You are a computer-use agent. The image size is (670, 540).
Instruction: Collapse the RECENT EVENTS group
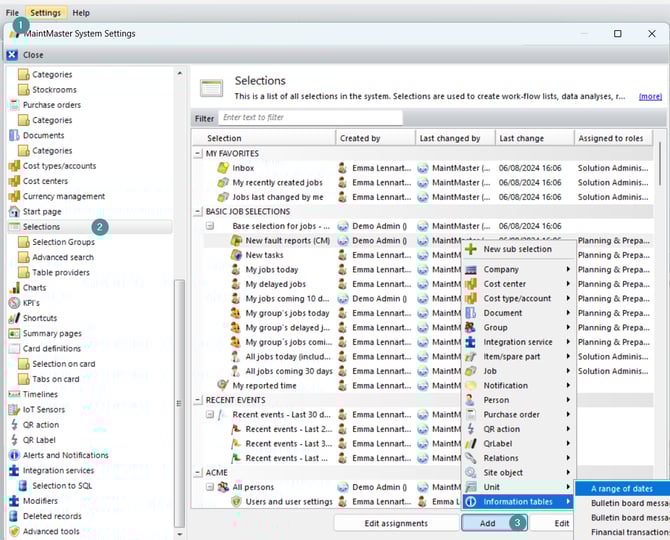198,400
